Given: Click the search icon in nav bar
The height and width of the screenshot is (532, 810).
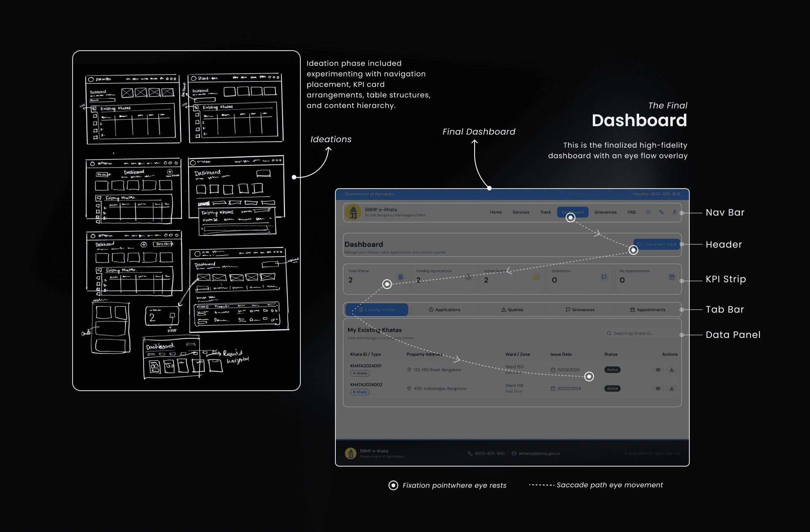Looking at the screenshot, I should pyautogui.click(x=648, y=212).
